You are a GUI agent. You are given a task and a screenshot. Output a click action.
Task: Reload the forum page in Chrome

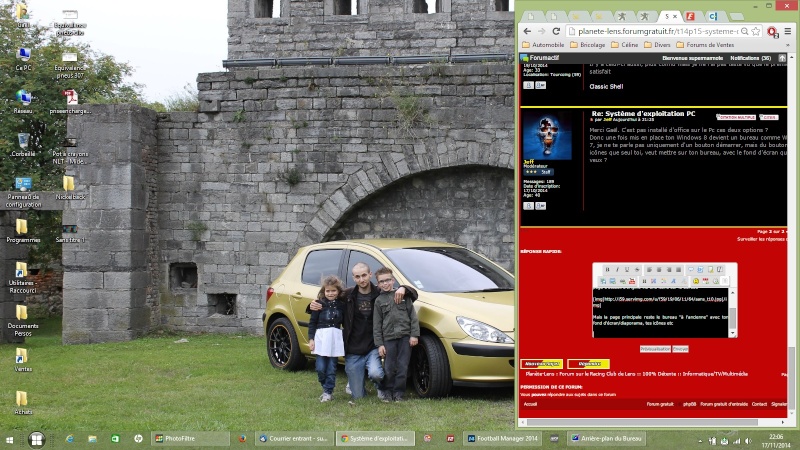556,31
